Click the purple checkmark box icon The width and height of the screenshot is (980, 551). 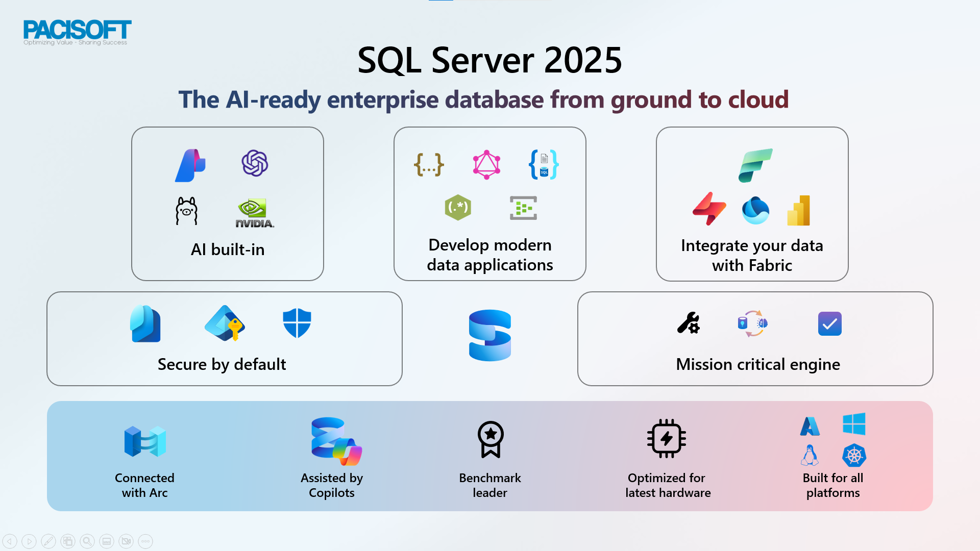coord(830,323)
